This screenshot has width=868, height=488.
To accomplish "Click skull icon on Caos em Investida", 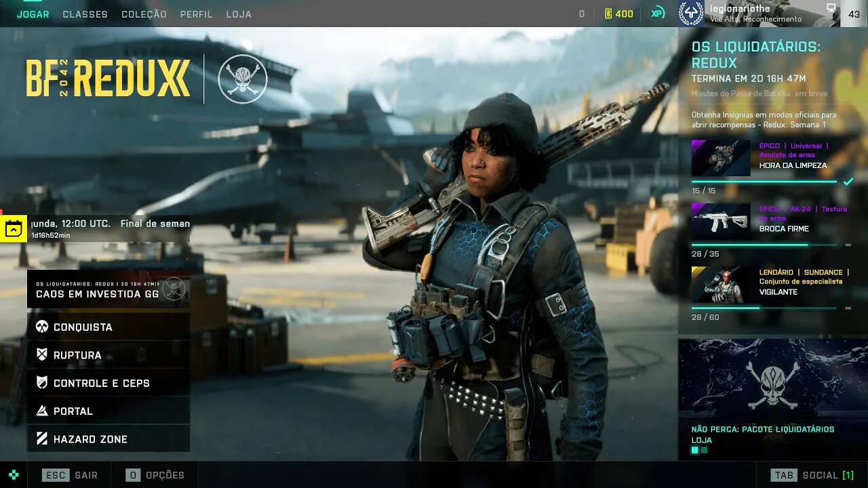I will 174,289.
